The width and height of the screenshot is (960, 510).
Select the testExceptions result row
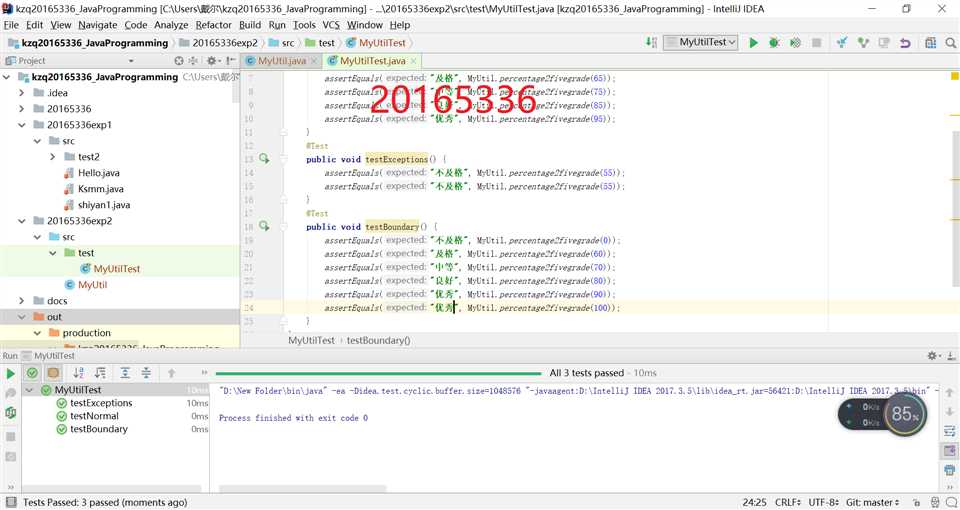click(116, 403)
